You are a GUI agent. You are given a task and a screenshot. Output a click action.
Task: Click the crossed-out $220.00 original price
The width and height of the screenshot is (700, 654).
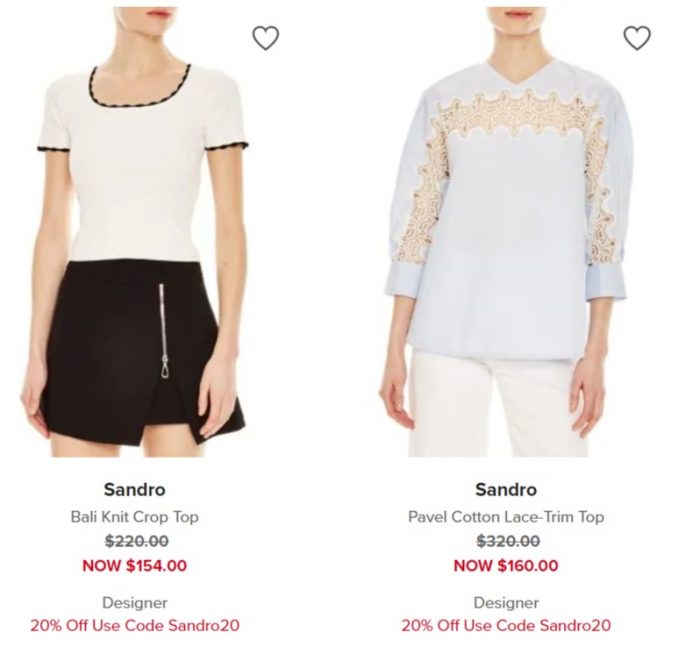pyautogui.click(x=137, y=541)
